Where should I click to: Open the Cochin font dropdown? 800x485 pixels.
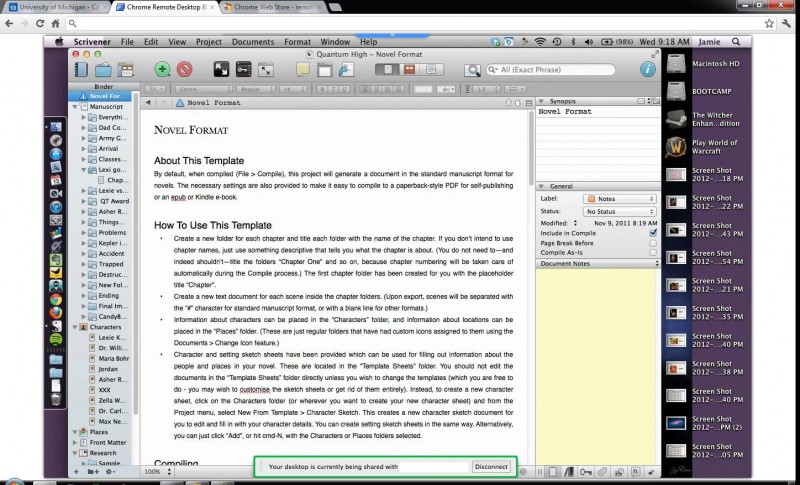[x=204, y=89]
